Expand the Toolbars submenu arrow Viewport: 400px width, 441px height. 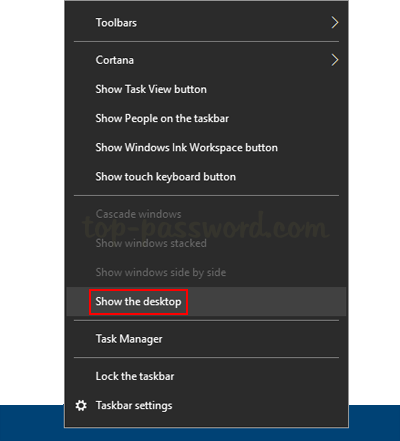335,23
